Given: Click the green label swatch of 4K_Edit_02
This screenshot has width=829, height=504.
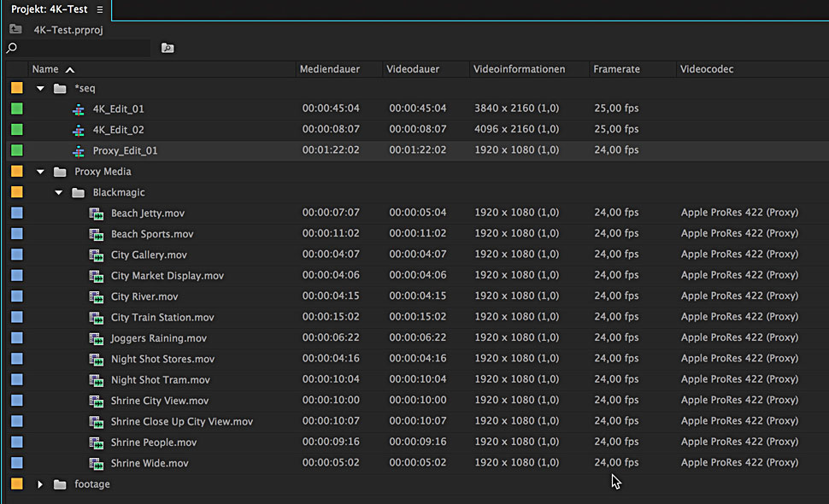Looking at the screenshot, I should pyautogui.click(x=17, y=130).
